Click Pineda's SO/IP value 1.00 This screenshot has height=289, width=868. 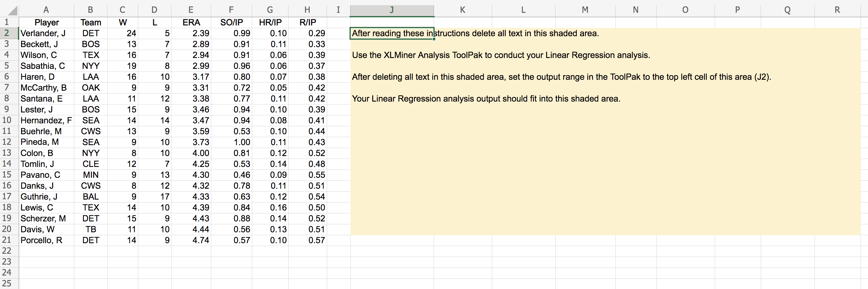click(x=231, y=142)
